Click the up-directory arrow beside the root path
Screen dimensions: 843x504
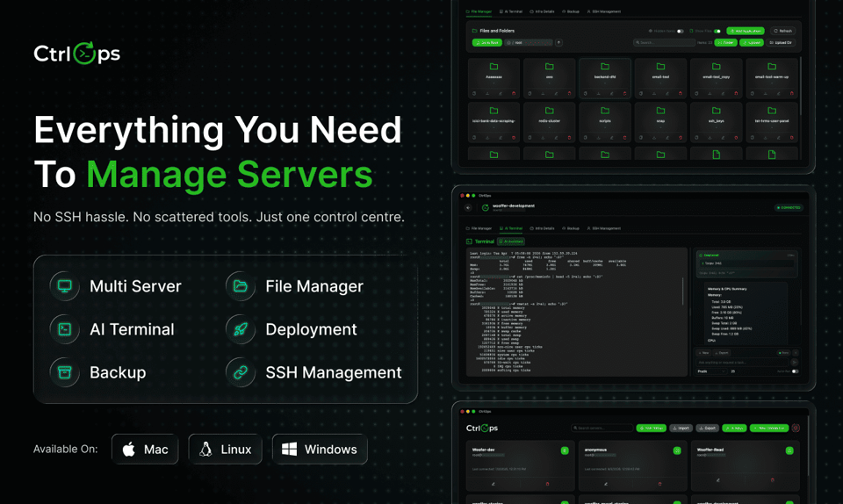(559, 43)
